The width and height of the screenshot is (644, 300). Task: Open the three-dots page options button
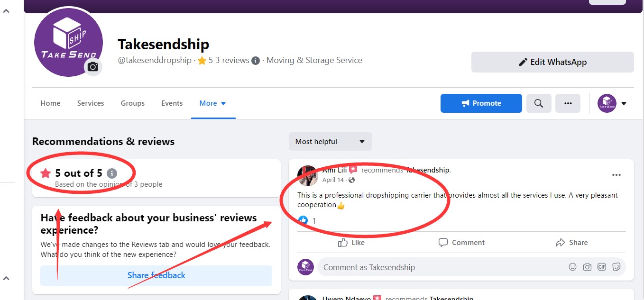pos(568,103)
